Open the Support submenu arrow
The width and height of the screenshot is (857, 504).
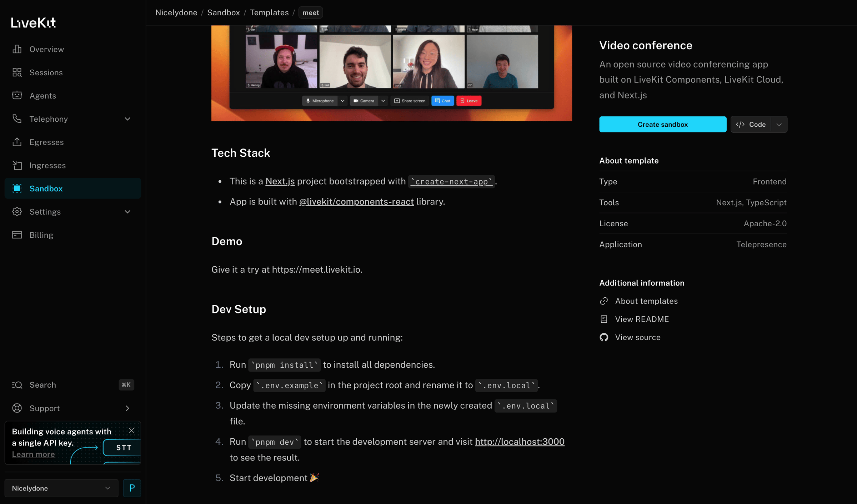[127, 408]
